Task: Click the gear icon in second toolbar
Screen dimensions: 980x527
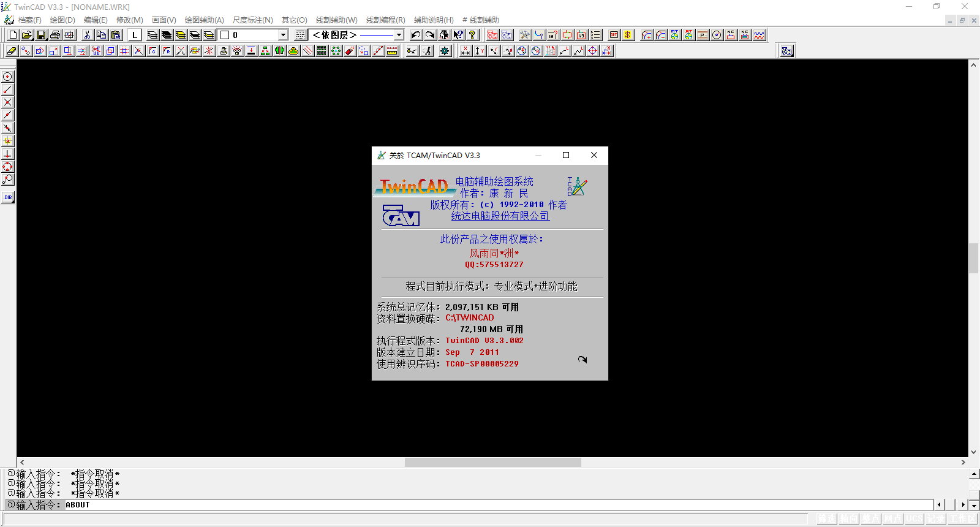Action: (445, 51)
